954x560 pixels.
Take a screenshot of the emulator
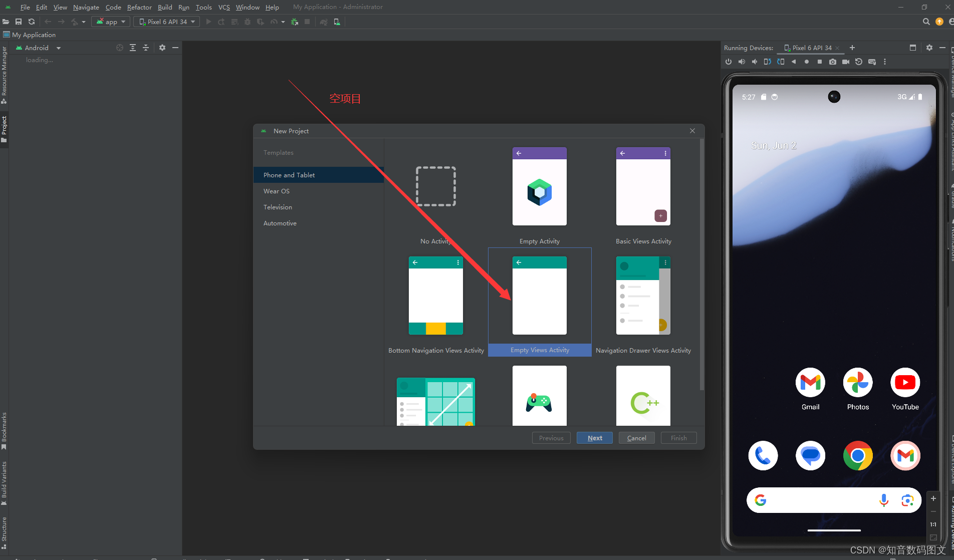(x=833, y=62)
